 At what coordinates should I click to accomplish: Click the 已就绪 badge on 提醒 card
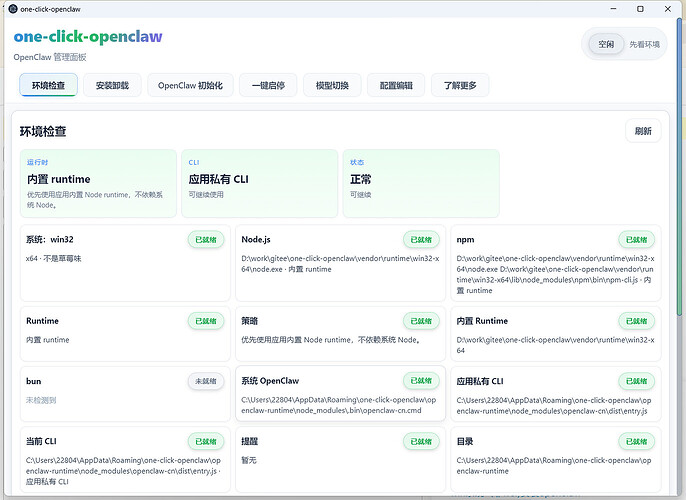point(421,441)
